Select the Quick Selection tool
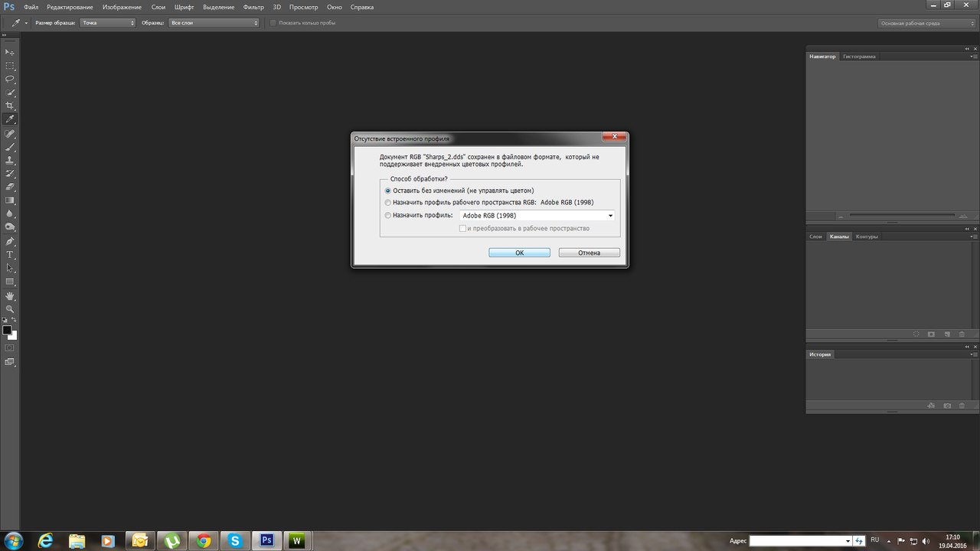This screenshot has width=980, height=551. 10,92
